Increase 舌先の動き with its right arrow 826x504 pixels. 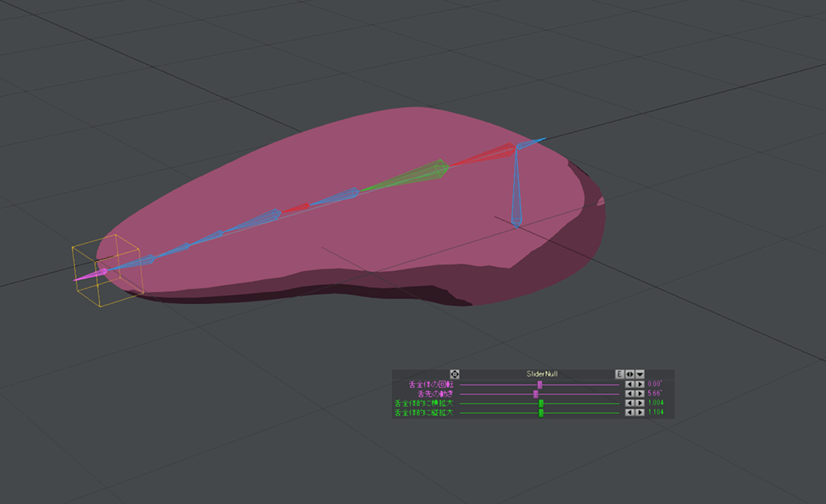click(x=640, y=394)
